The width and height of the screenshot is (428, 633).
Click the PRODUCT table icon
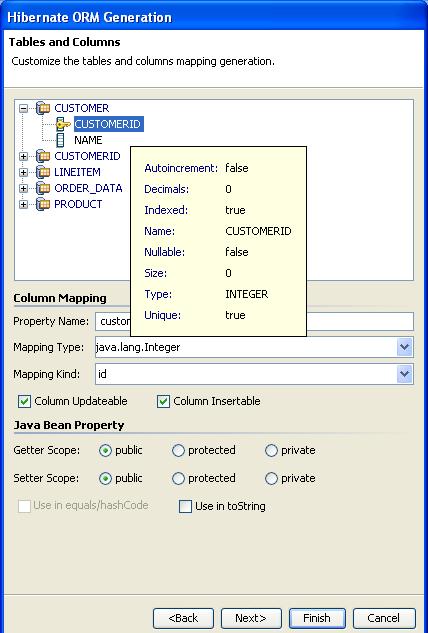43,204
